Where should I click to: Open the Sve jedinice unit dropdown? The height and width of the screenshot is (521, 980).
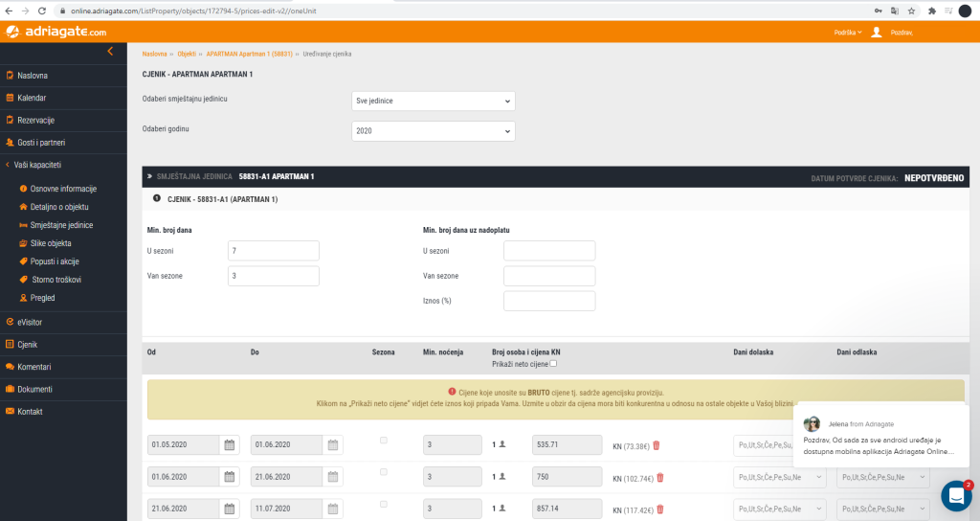[433, 101]
